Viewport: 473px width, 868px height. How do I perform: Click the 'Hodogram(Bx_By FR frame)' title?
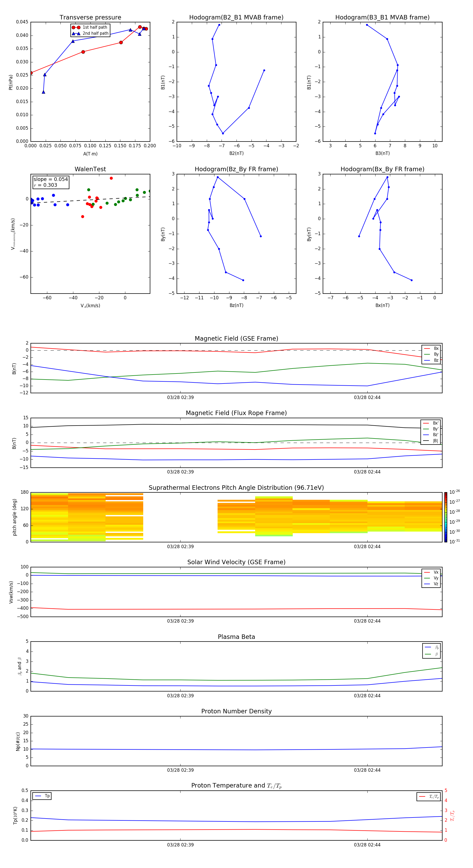point(382,169)
